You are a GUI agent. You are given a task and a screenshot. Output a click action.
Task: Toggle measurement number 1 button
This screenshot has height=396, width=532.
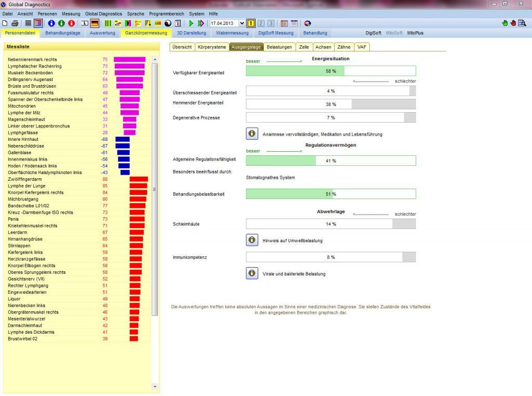pos(251,23)
